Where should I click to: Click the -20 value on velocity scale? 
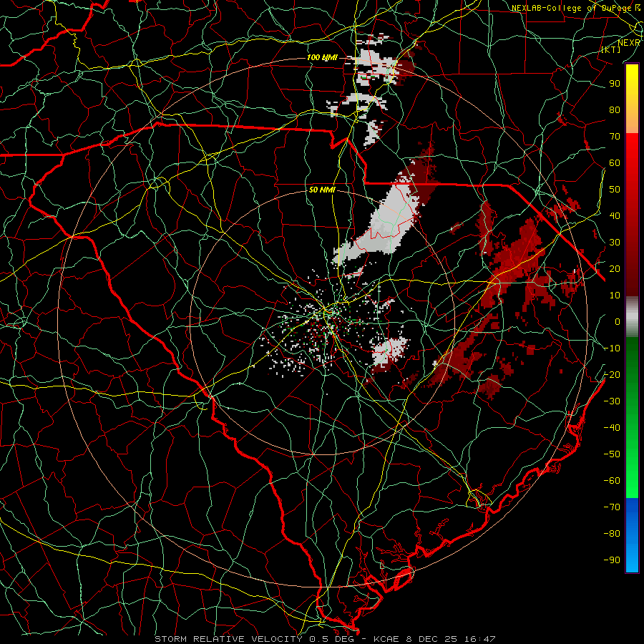point(612,374)
